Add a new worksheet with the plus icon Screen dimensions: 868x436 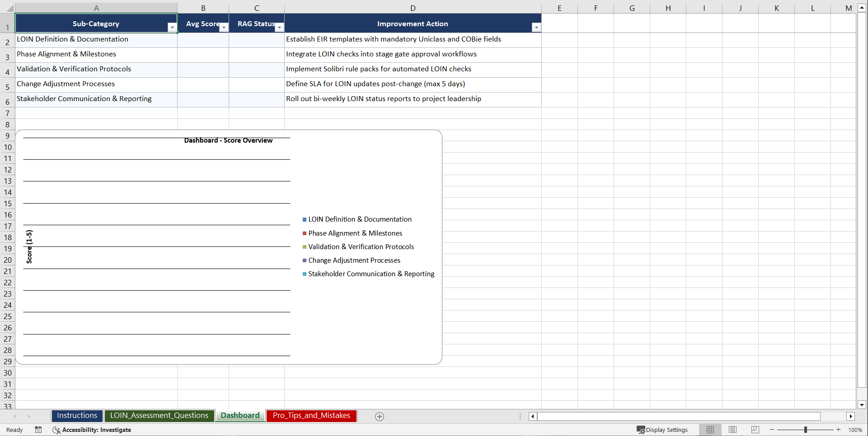click(x=379, y=416)
